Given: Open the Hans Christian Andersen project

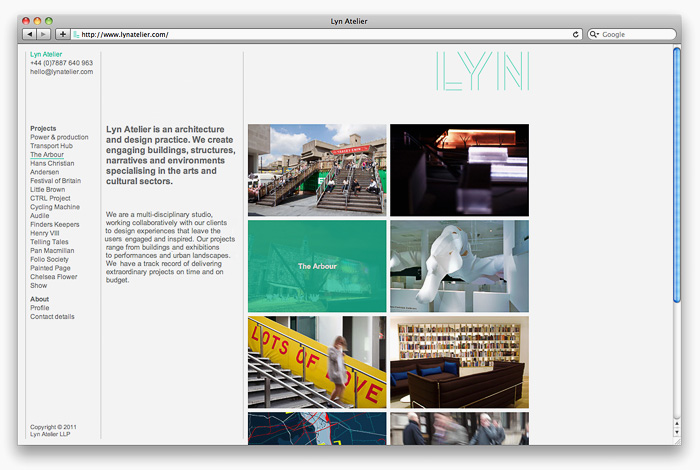Looking at the screenshot, I should pos(52,167).
